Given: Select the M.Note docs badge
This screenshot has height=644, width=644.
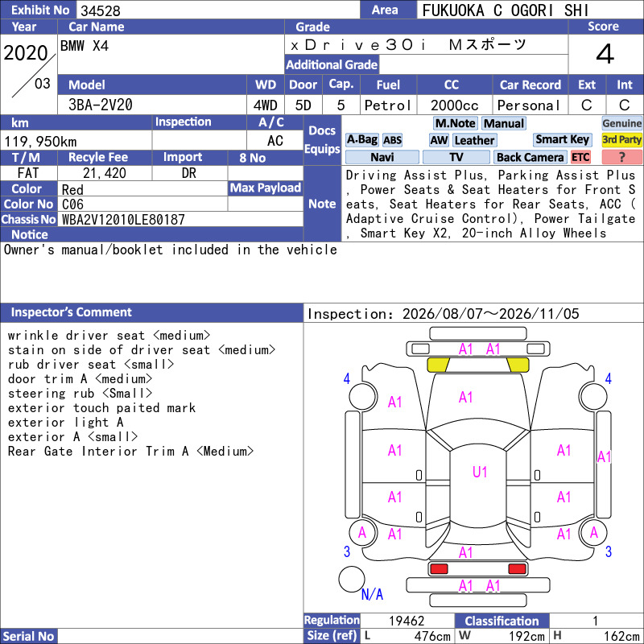Looking at the screenshot, I should (455, 123).
